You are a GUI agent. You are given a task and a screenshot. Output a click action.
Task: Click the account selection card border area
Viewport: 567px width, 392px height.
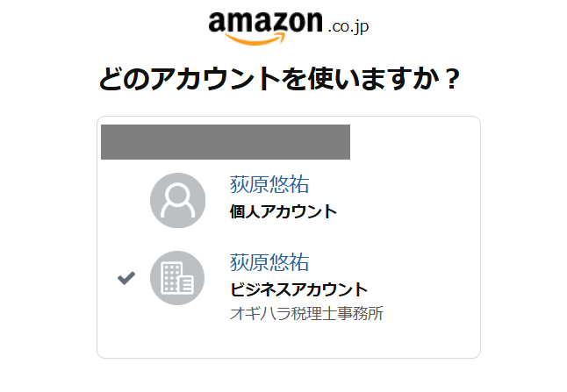point(481,237)
